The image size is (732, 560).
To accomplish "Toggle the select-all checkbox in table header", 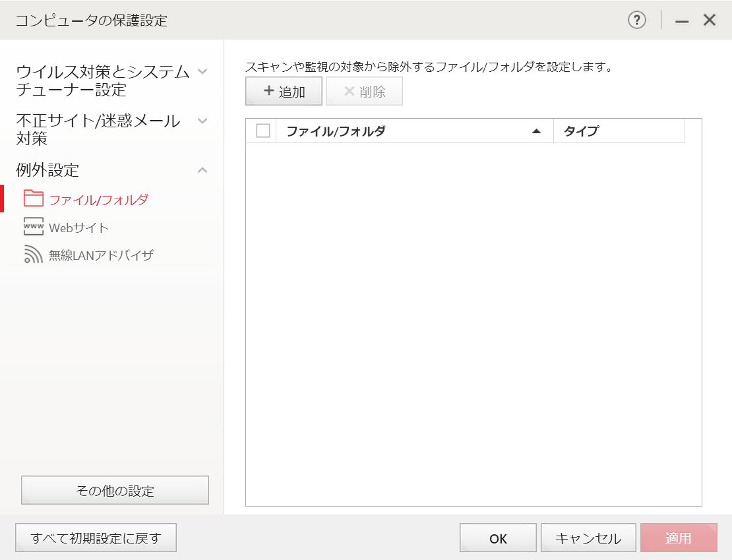I will coord(263,131).
